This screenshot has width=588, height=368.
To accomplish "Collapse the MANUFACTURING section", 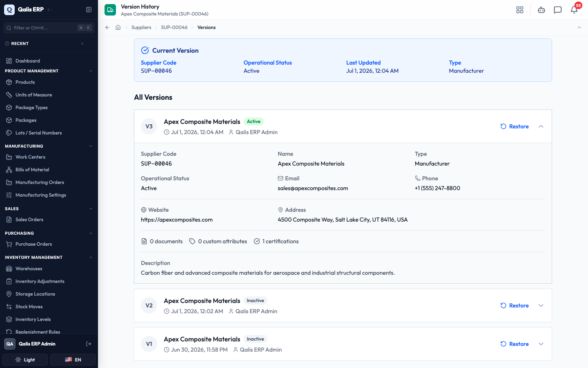I will click(x=91, y=146).
